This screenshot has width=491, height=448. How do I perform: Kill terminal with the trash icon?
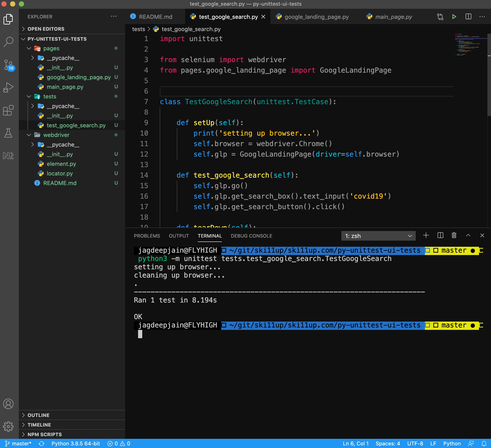point(454,235)
